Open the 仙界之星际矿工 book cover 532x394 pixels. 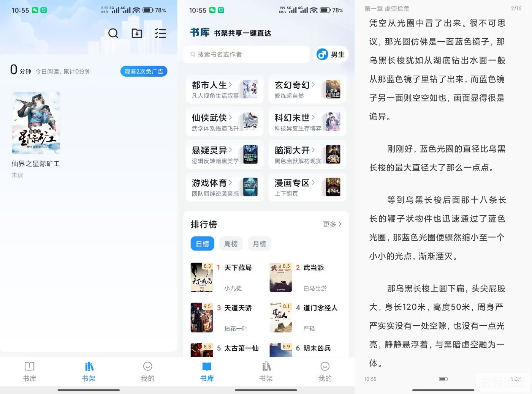pos(36,123)
